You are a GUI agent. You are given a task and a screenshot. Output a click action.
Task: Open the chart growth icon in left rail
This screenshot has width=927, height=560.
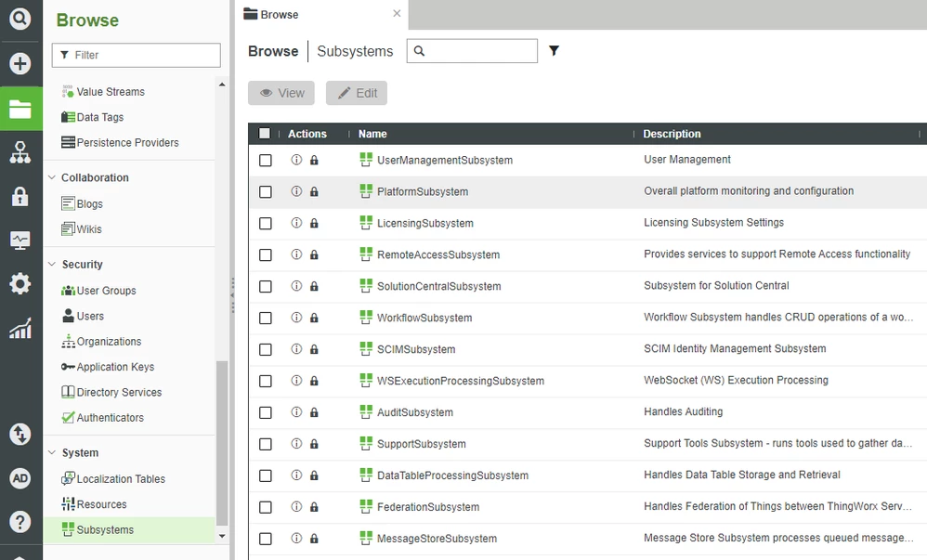coord(20,328)
